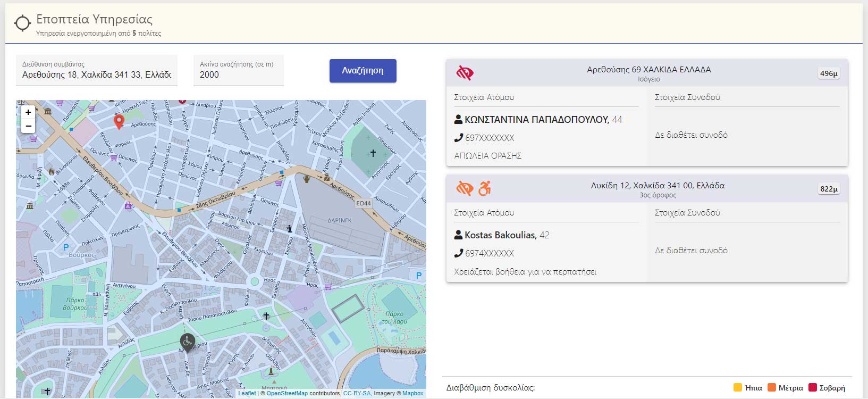
Task: Click the person icon beside Kostas Bakoulias
Action: (458, 235)
